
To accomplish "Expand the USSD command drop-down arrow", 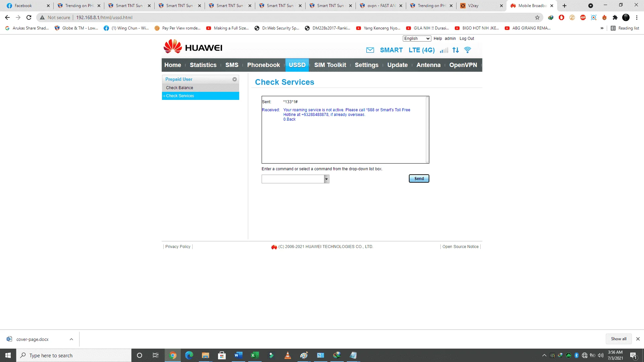I will click(x=327, y=179).
